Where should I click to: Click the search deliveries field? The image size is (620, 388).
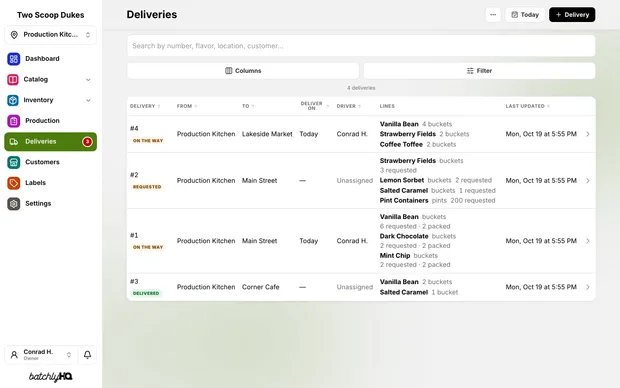point(361,46)
